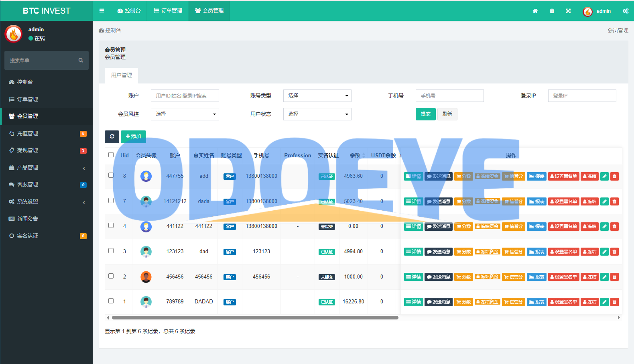Click 报表 for account 447755
Viewport: 634px width, 364px height.
[x=536, y=176]
